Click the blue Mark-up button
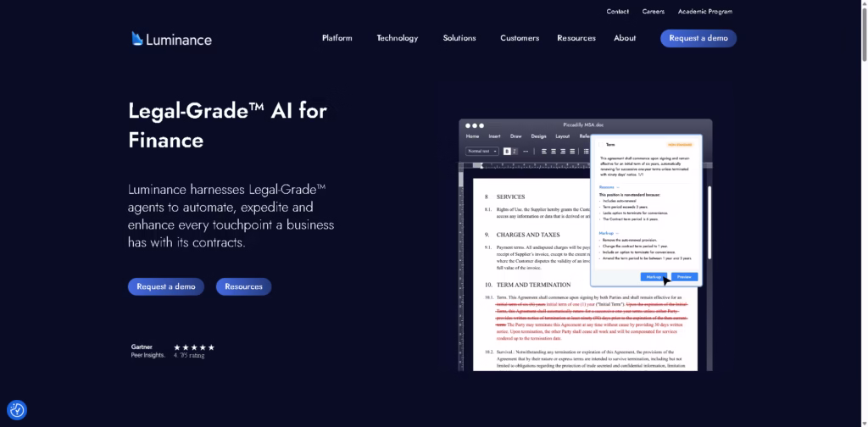The image size is (868, 427). click(x=654, y=276)
